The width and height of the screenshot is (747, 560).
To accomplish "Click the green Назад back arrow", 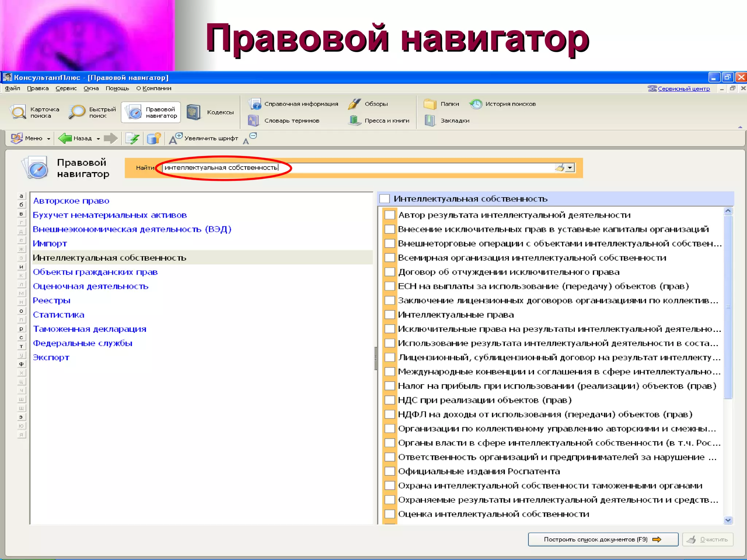I will click(x=65, y=138).
